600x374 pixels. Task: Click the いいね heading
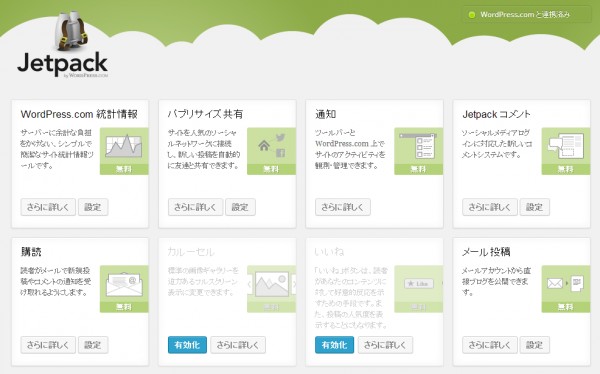pos(329,252)
